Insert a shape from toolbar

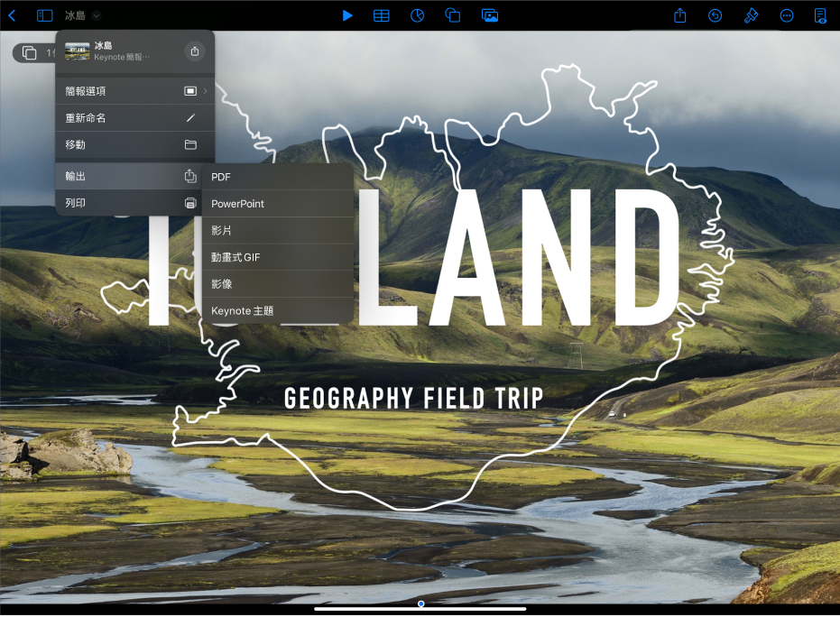[x=453, y=15]
